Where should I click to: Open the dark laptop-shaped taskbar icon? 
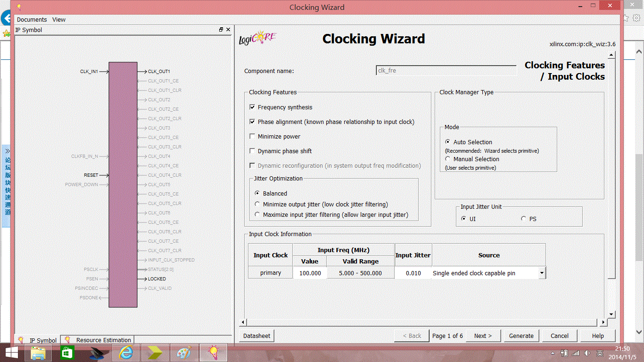pyautogui.click(x=97, y=353)
